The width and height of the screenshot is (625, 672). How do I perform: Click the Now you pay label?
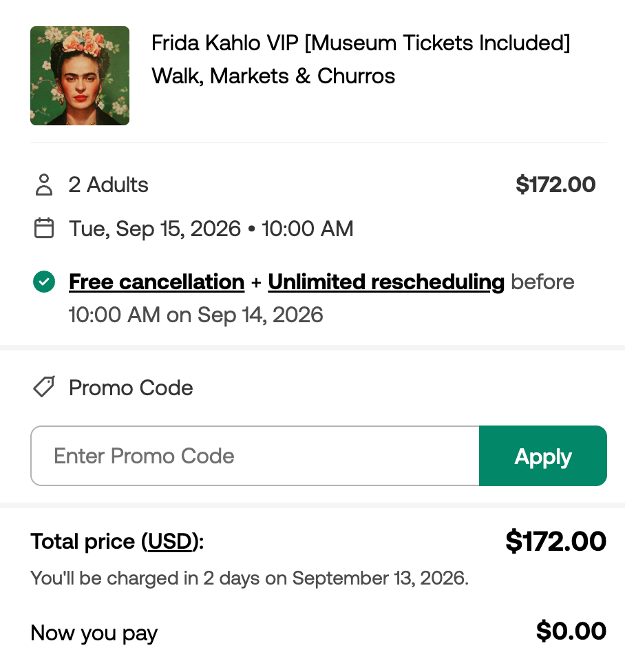94,633
